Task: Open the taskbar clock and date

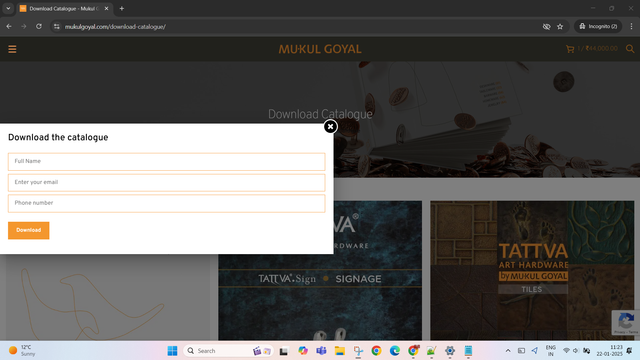Action: tap(609, 351)
